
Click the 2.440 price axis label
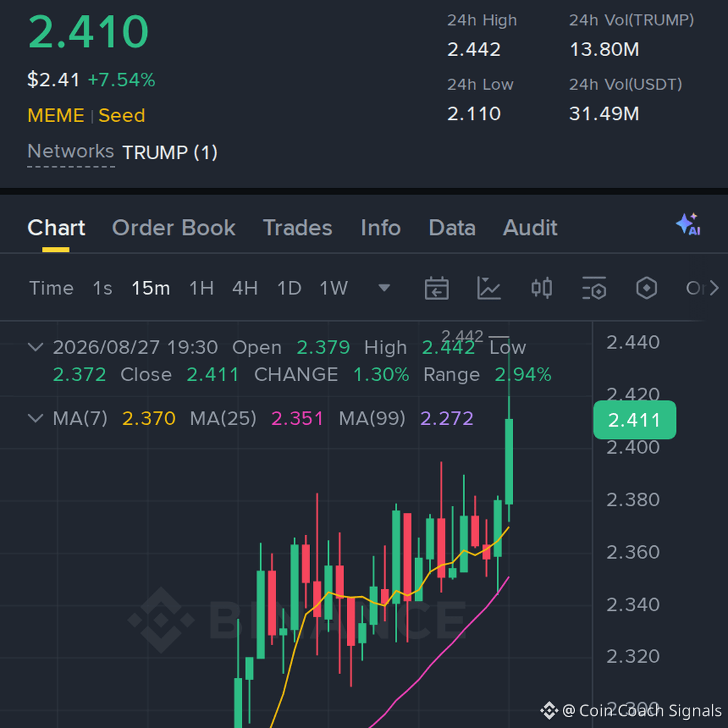633,342
